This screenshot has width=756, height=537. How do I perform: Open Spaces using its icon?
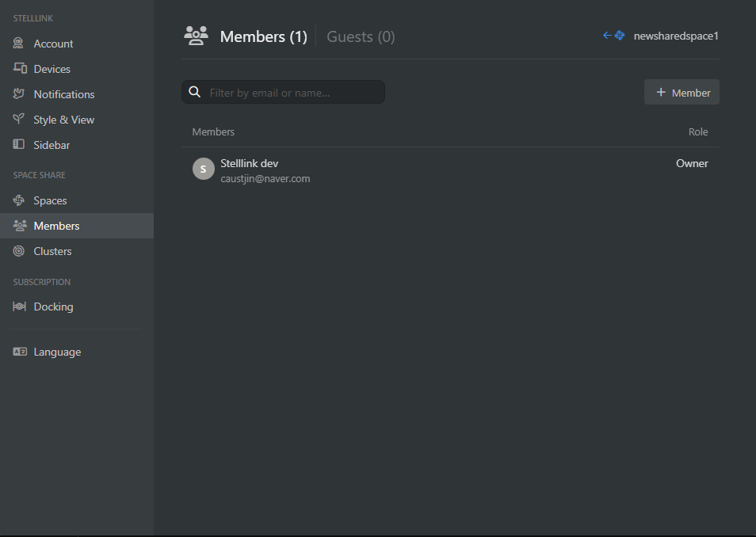20,200
